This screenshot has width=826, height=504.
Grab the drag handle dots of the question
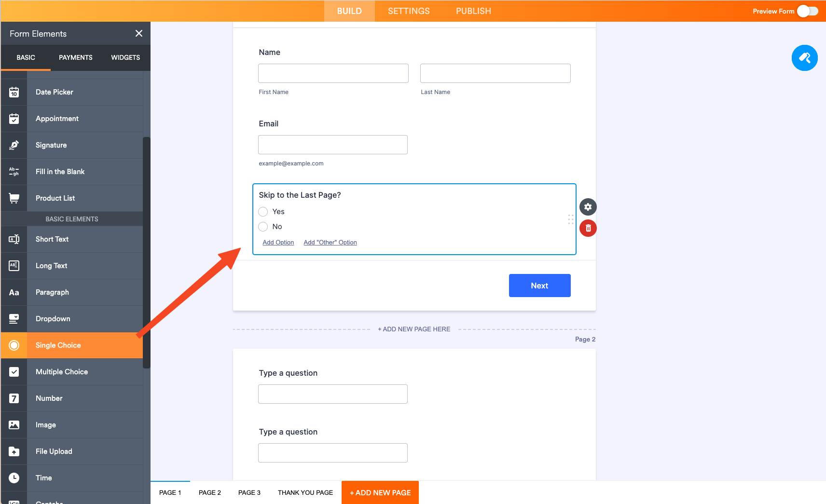[571, 219]
